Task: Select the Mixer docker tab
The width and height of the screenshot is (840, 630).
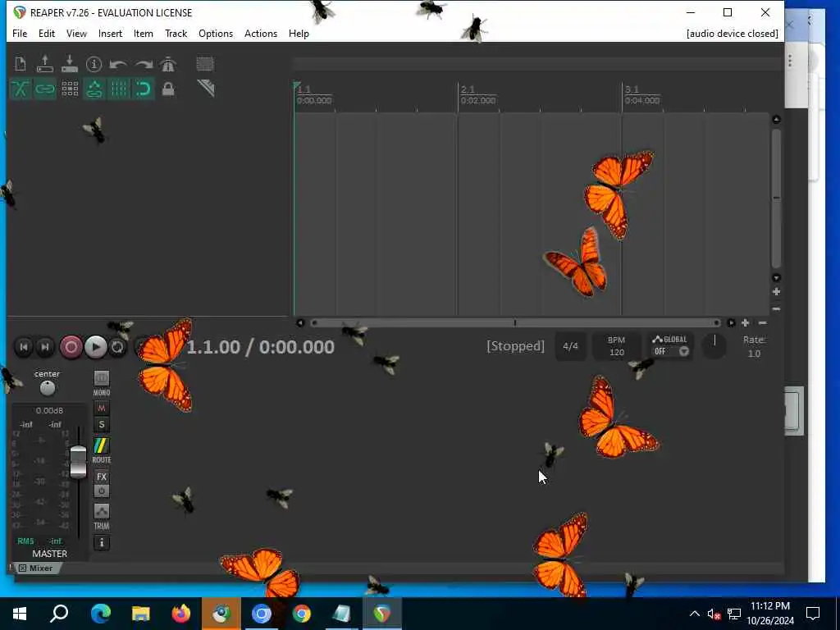Action: tap(36, 568)
